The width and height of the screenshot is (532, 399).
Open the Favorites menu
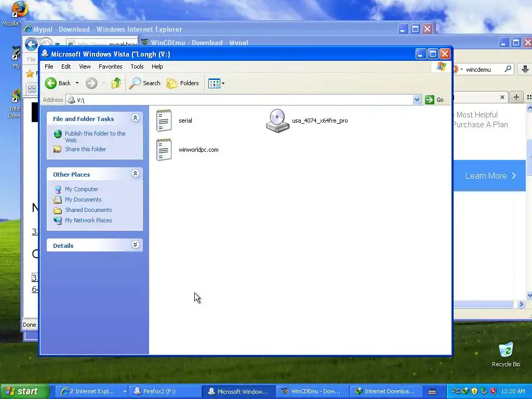tap(110, 66)
